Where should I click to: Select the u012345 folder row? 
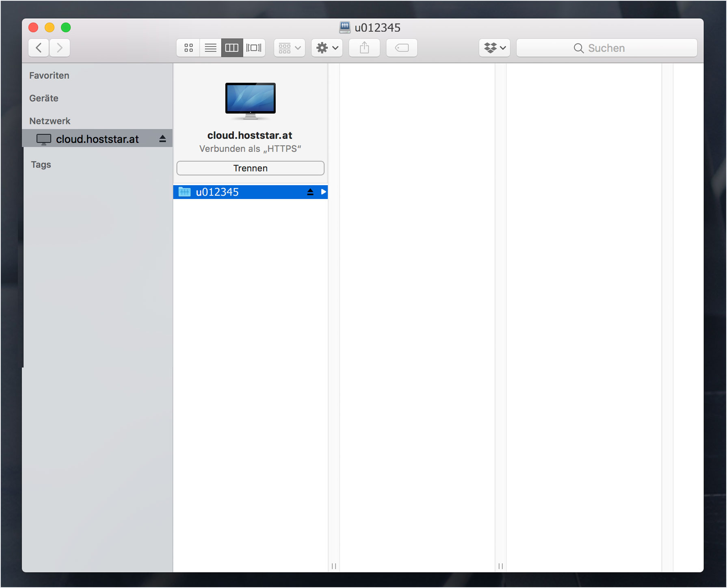pyautogui.click(x=250, y=192)
